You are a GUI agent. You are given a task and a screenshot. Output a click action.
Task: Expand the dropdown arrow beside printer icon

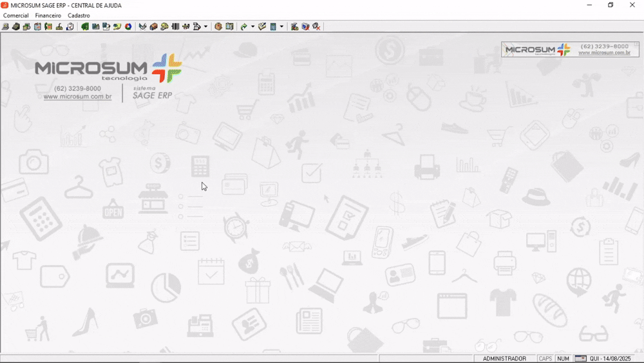(x=205, y=26)
